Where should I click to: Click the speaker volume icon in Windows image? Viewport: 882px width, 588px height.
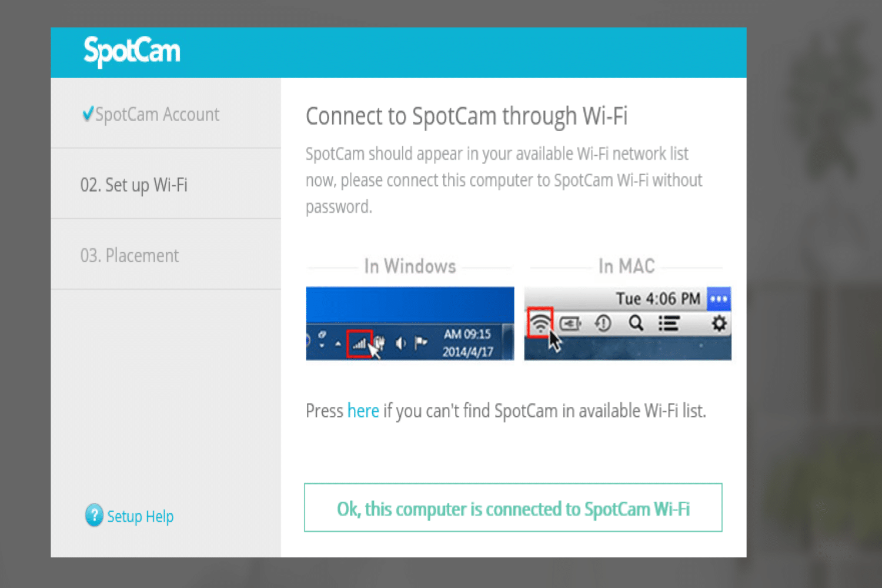click(400, 343)
